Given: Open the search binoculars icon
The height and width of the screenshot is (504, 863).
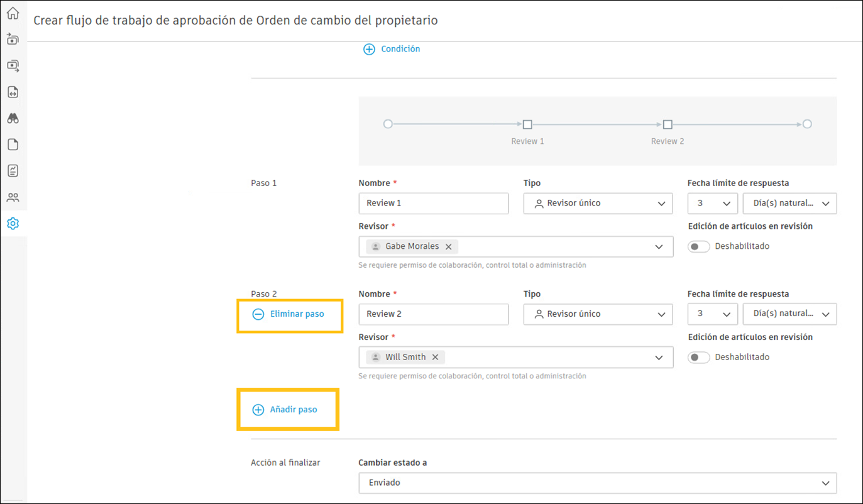Looking at the screenshot, I should pos(13,118).
